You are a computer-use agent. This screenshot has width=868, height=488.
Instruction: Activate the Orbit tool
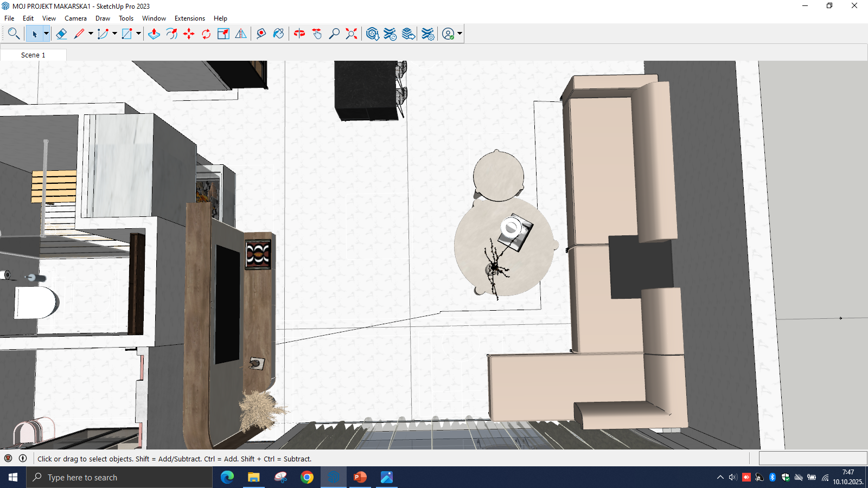[299, 34]
